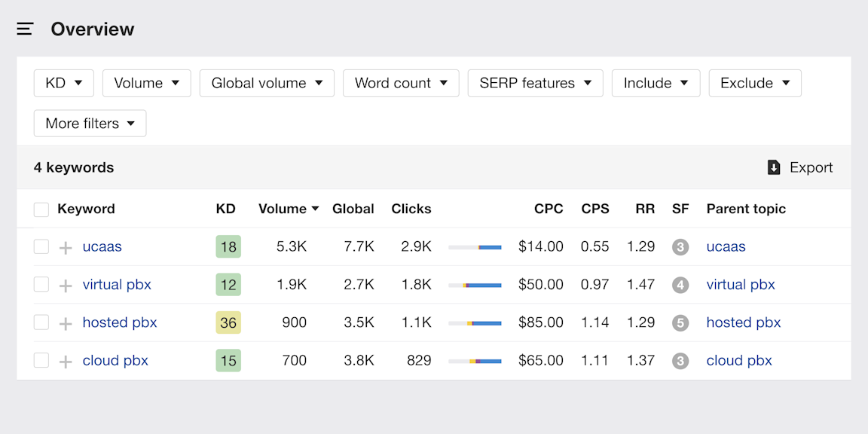This screenshot has height=434, width=868.
Task: Sort by the Clicks column header
Action: 411,209
